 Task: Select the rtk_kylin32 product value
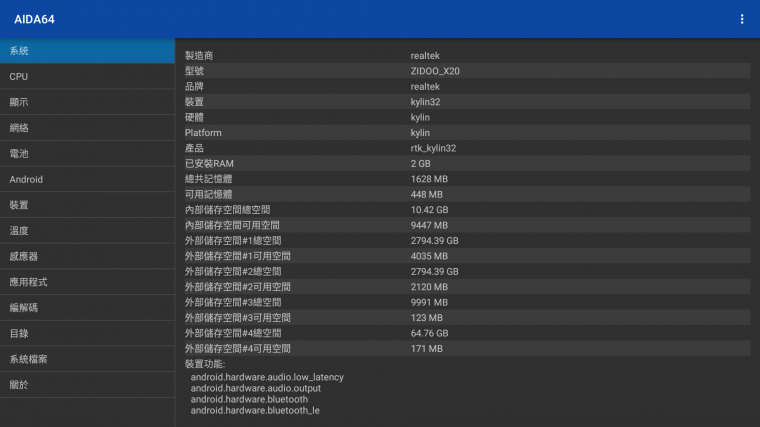tap(433, 148)
